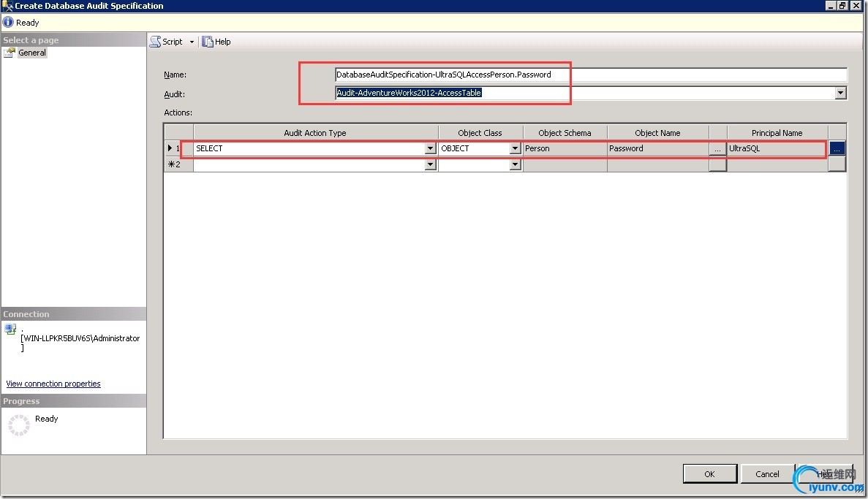This screenshot has width=868, height=499.
Task: Open View connection properties link
Action: pos(53,384)
